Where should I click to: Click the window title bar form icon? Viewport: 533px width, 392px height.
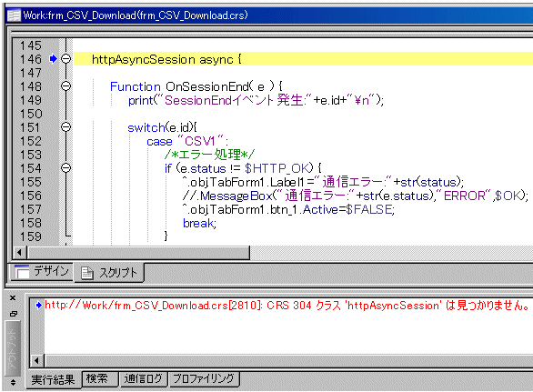coord(14,15)
